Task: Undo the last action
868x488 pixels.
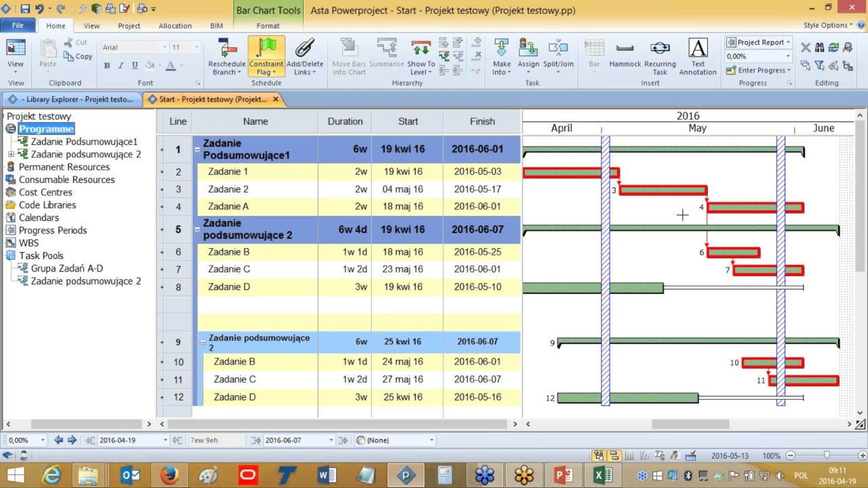Action: (x=39, y=9)
